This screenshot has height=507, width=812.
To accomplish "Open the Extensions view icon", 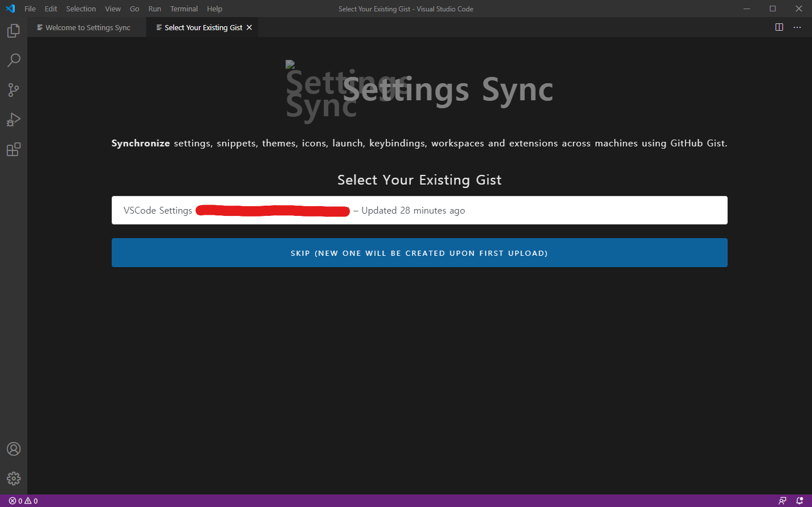I will [x=14, y=149].
